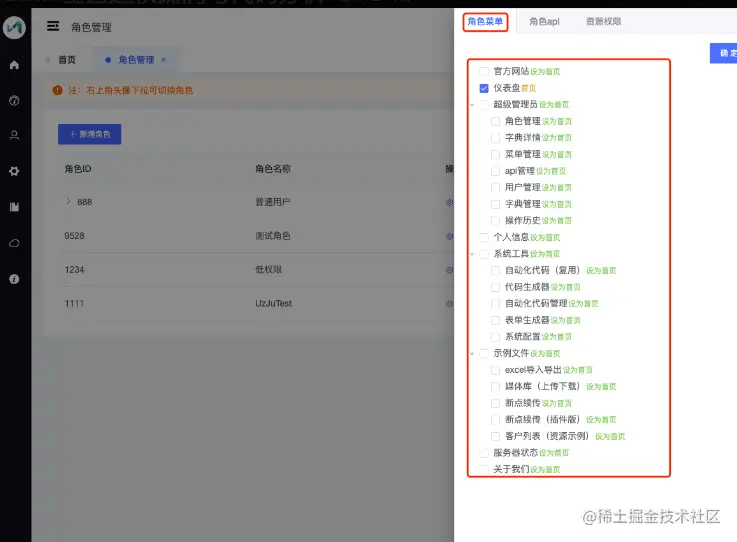Click settings icon in row 888
The width and height of the screenshot is (737, 542).
click(449, 202)
